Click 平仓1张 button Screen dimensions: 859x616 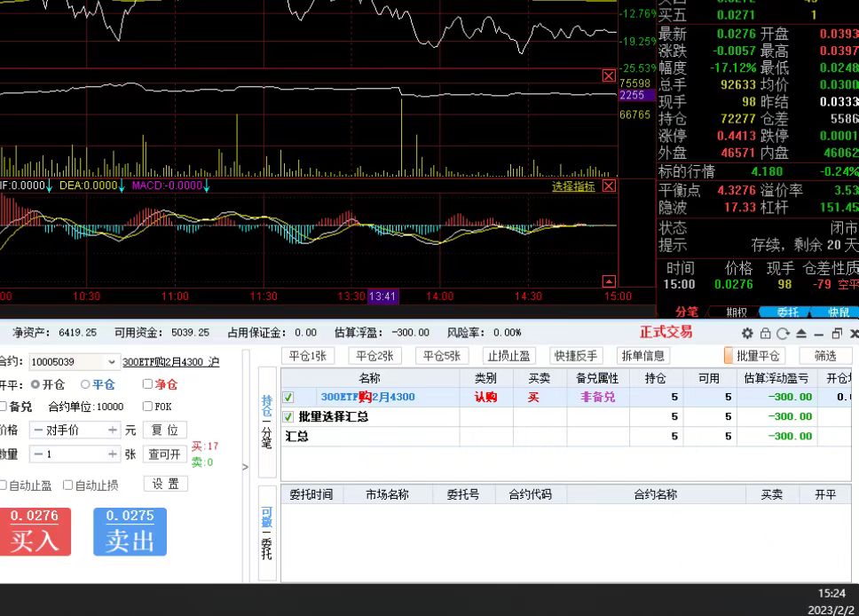coord(308,356)
